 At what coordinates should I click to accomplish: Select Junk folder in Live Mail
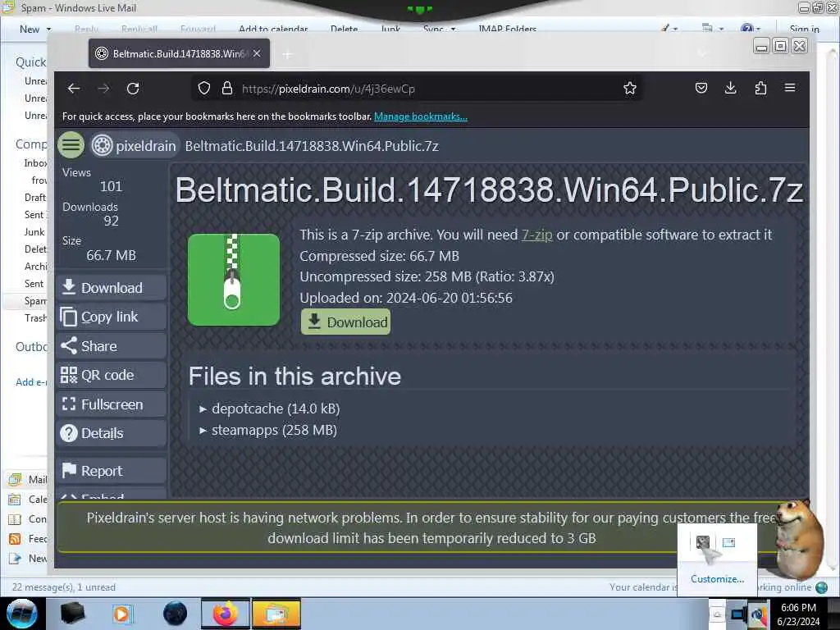[34, 232]
